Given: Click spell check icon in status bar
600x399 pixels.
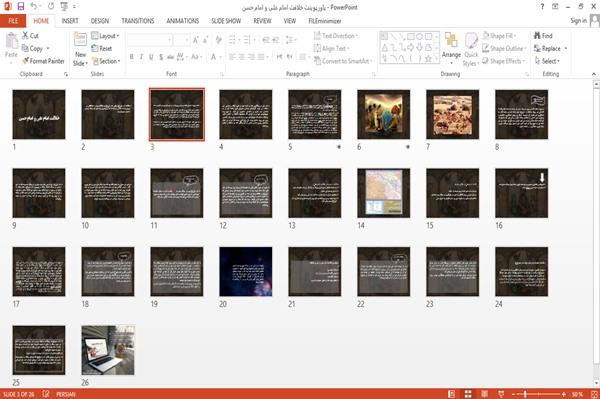Looking at the screenshot, I should [46, 394].
